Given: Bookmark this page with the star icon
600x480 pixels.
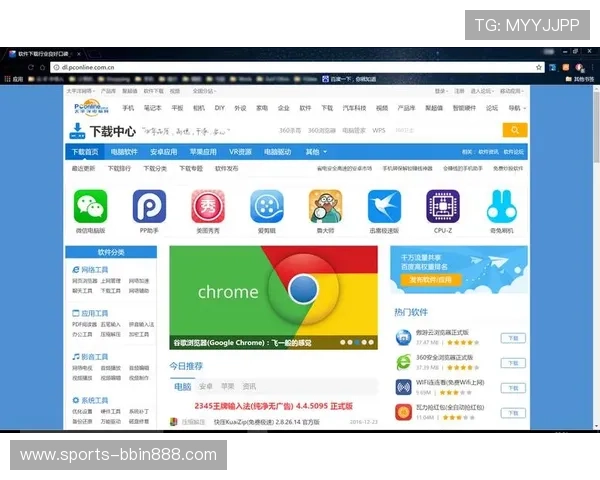Looking at the screenshot, I should click(539, 67).
